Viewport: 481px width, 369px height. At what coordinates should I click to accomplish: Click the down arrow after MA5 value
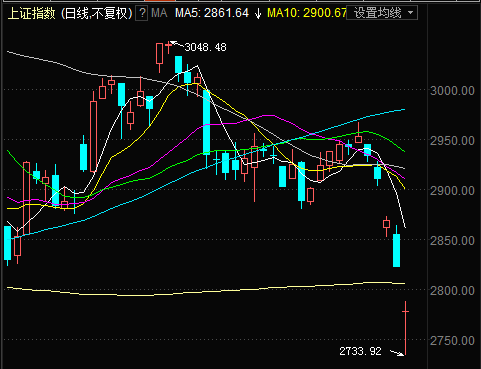(x=258, y=14)
